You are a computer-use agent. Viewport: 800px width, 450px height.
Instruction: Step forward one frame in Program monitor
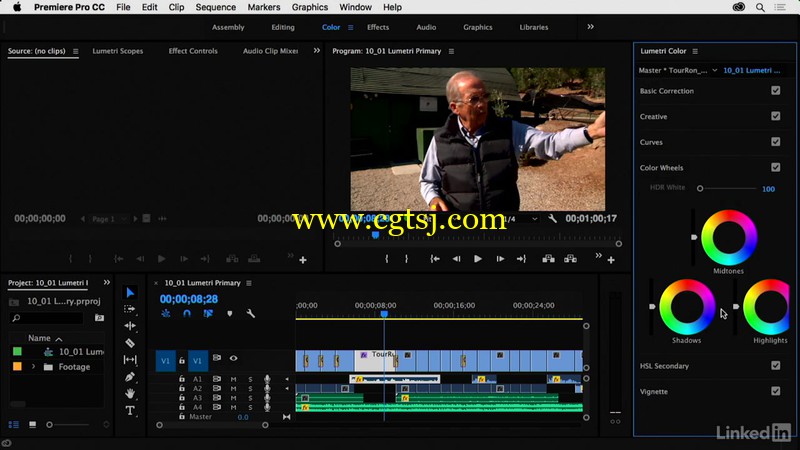pyautogui.click(x=500, y=259)
